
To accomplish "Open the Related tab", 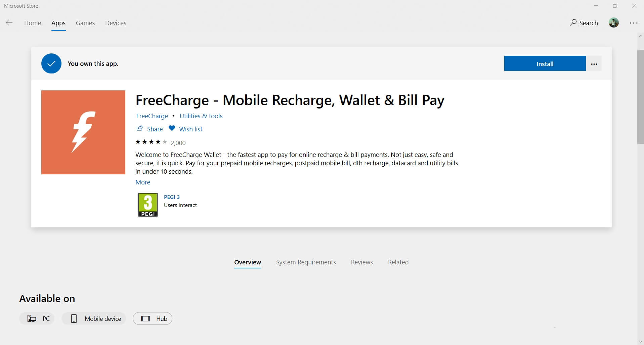I will (398, 262).
